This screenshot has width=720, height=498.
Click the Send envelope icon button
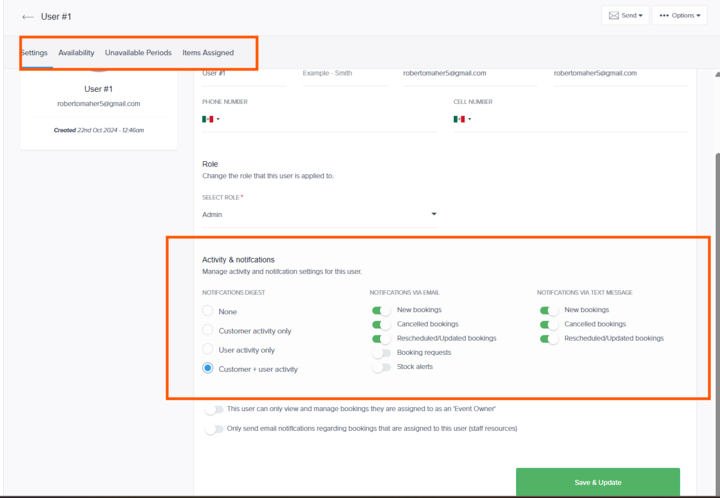(626, 15)
